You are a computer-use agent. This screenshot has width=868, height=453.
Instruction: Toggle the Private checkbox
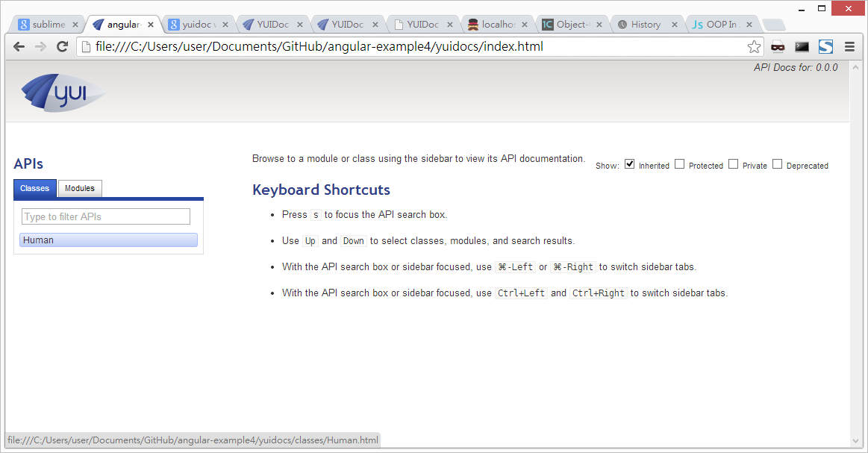(x=733, y=164)
